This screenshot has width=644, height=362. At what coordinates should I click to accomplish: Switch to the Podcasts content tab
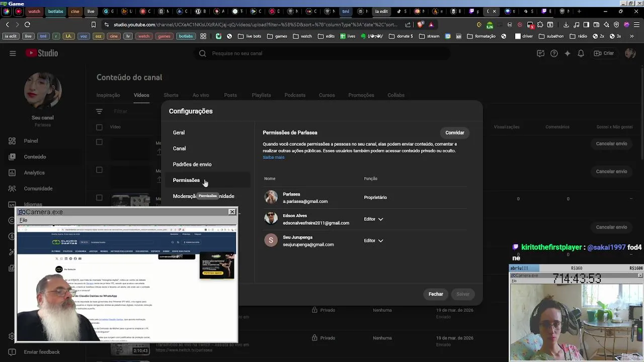point(295,95)
